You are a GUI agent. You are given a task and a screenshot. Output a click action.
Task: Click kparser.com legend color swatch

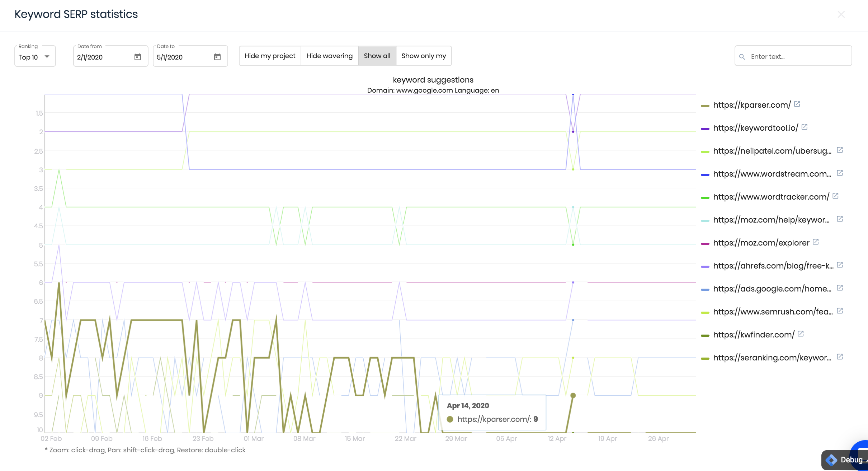tap(705, 106)
